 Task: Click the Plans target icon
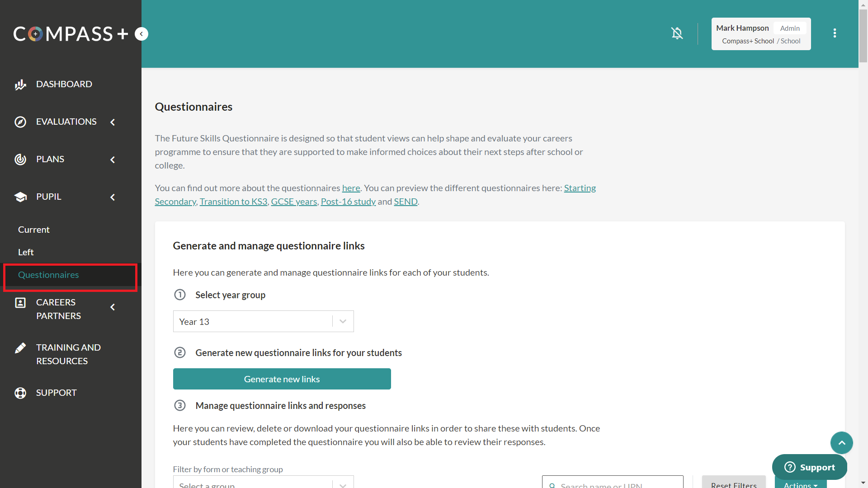pyautogui.click(x=20, y=160)
